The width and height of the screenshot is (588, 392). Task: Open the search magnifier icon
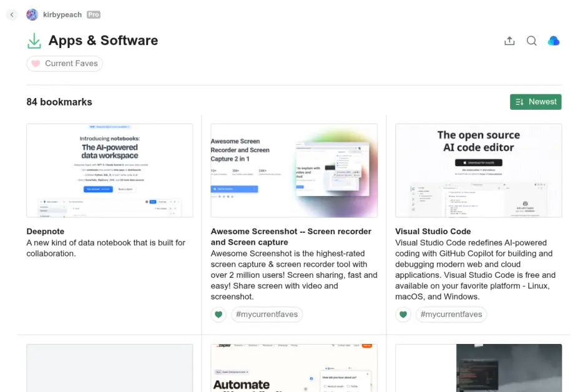click(x=531, y=41)
